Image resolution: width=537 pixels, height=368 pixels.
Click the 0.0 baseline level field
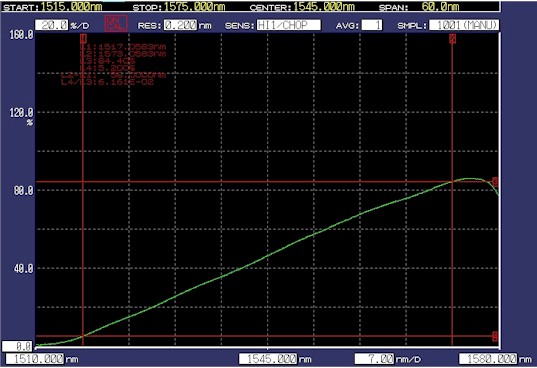17,346
